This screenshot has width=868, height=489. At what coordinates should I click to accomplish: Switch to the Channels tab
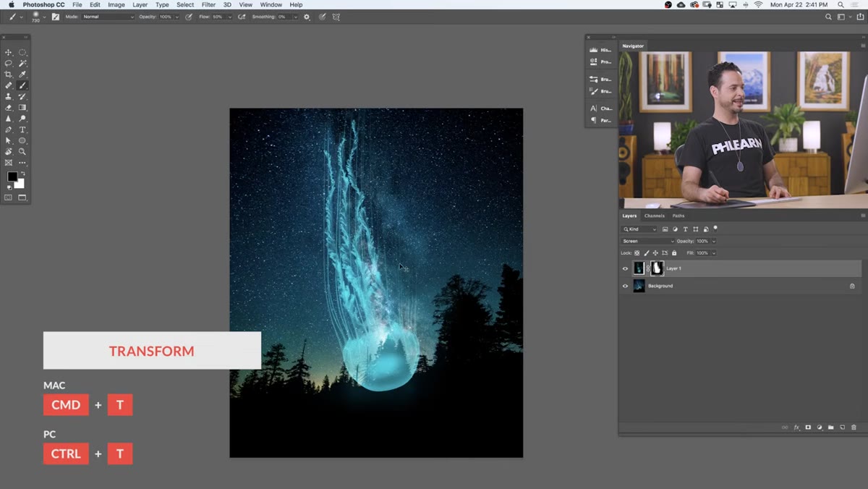coord(655,216)
